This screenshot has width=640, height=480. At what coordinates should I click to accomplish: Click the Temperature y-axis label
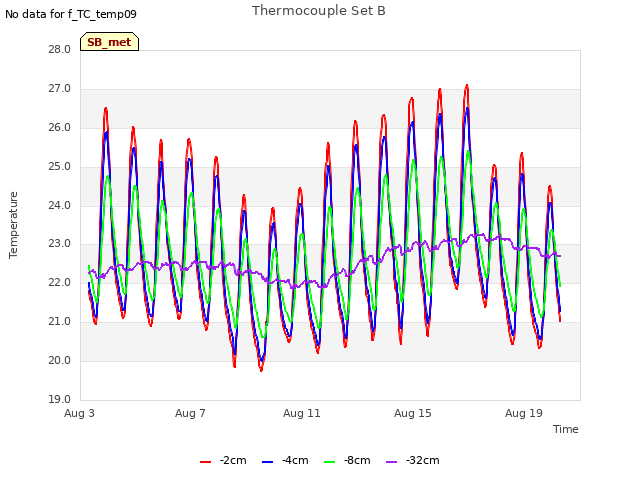[13, 225]
